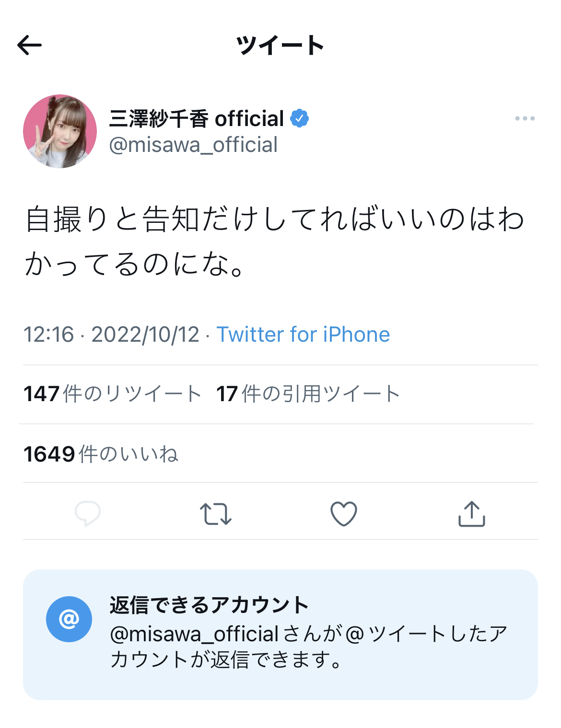The image size is (561, 728).
Task: Tap the share upload icon
Action: pos(472,514)
